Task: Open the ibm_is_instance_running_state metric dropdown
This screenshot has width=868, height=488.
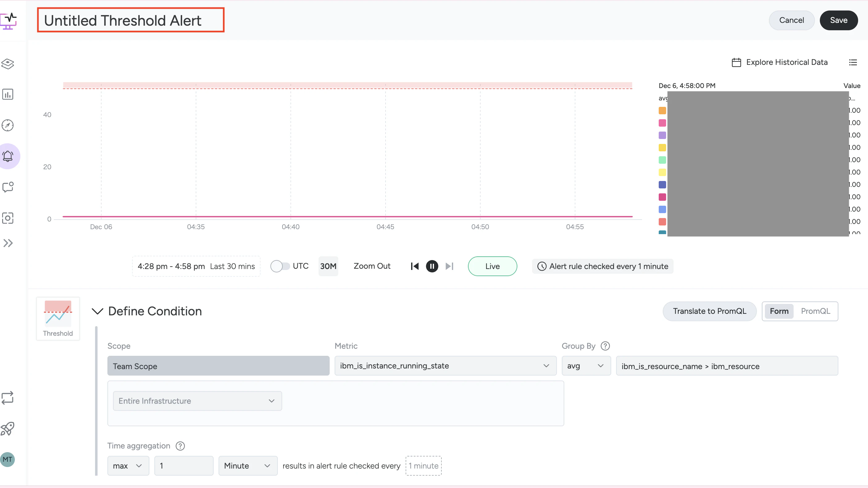Action: tap(445, 366)
